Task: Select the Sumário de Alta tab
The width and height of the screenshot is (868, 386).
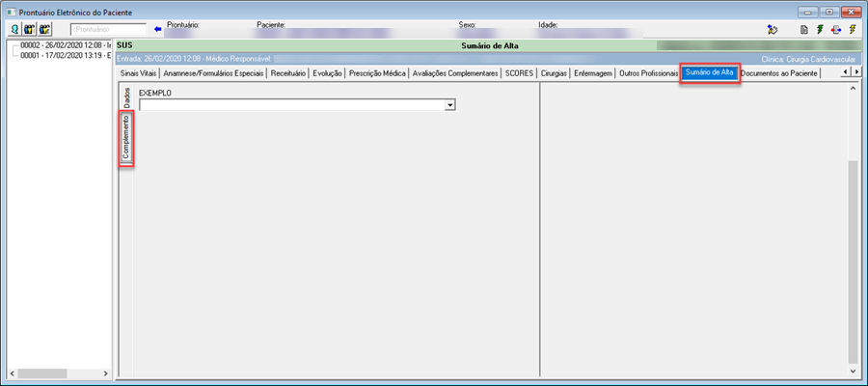Action: coord(709,72)
